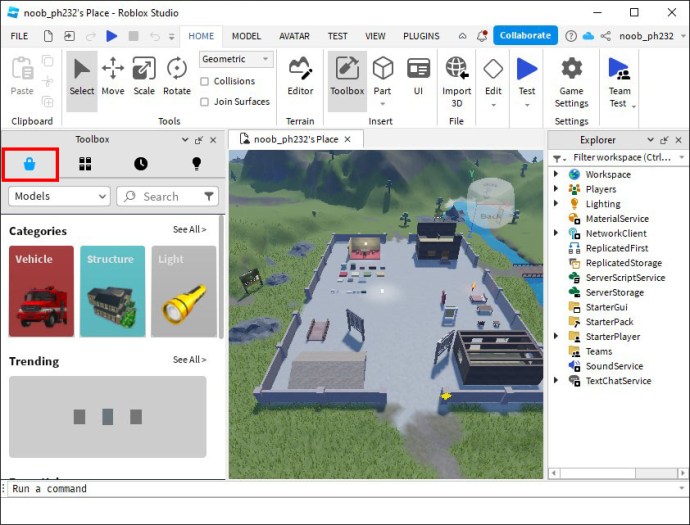Open the Terrain Editor
This screenshot has width=690, height=525.
pos(300,75)
